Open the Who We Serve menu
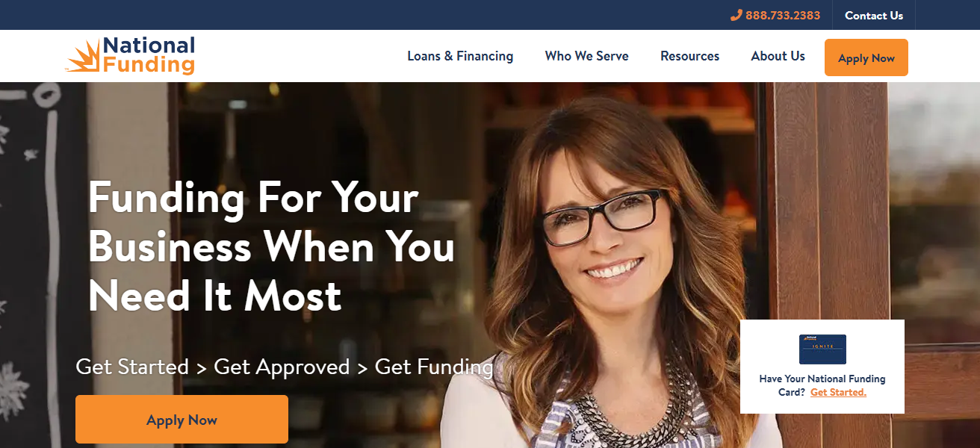 (587, 56)
